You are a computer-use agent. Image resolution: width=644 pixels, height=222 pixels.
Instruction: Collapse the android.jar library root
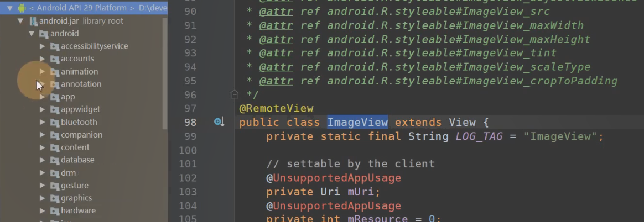pos(20,20)
